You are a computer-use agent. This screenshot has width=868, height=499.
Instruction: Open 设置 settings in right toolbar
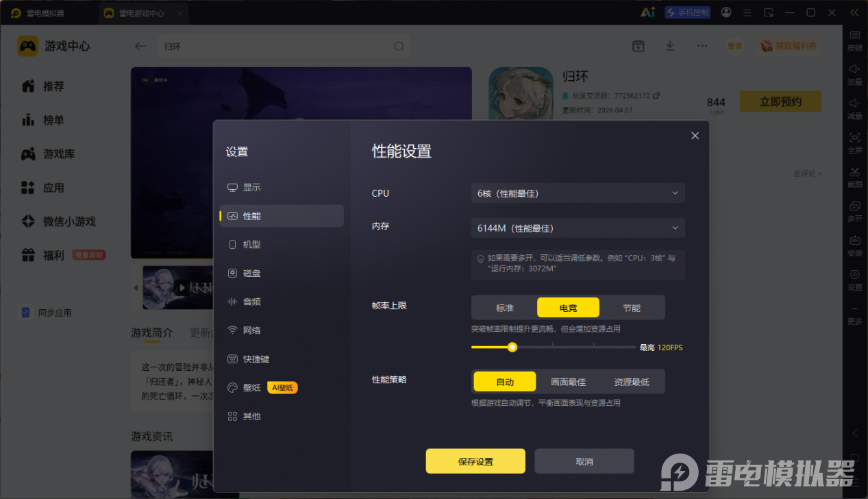click(854, 280)
